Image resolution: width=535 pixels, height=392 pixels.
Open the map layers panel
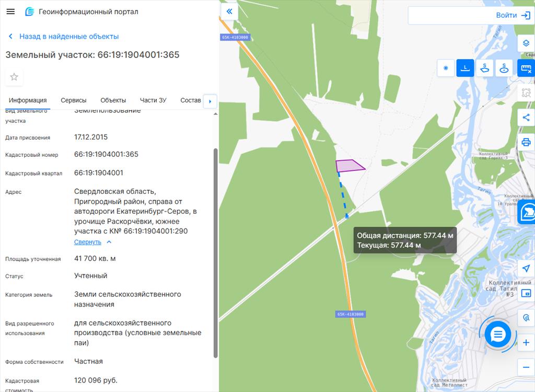(x=526, y=43)
